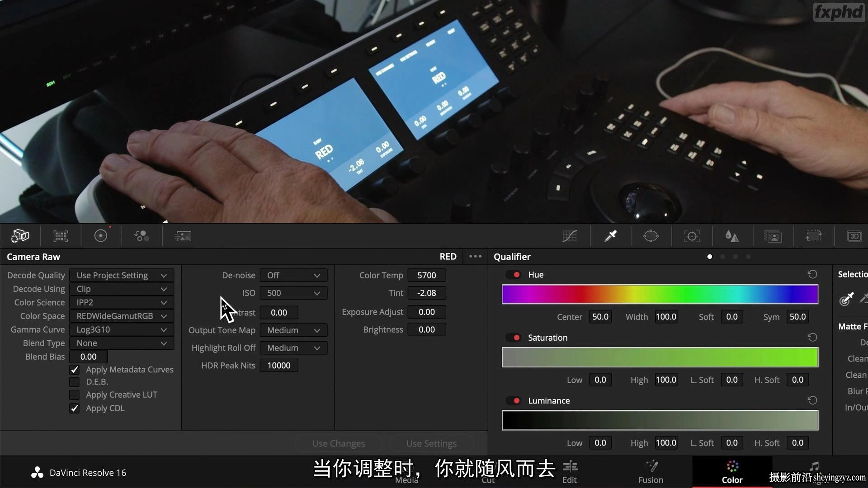This screenshot has height=488, width=868.
Task: Open the Decode Quality dropdown
Action: click(x=122, y=275)
